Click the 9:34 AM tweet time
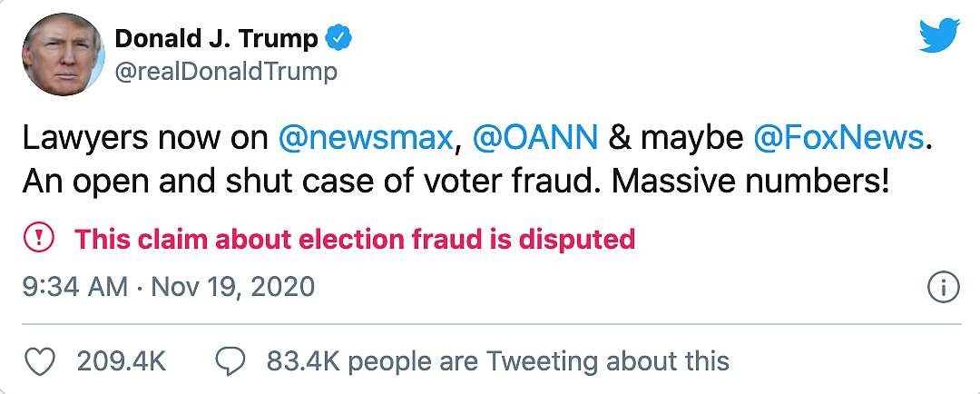 click(74, 288)
